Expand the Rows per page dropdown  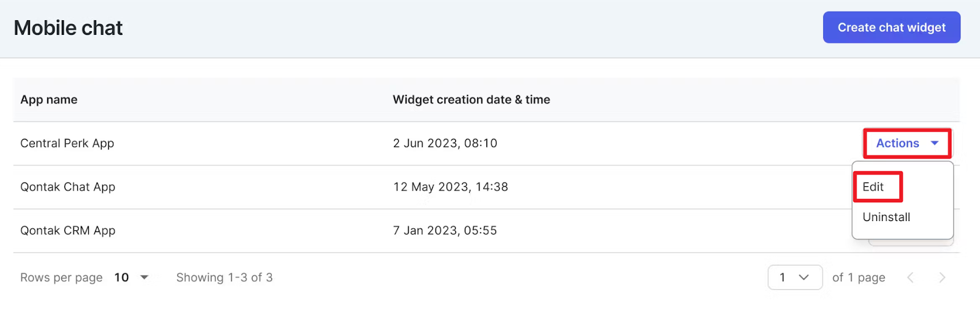pyautogui.click(x=132, y=277)
